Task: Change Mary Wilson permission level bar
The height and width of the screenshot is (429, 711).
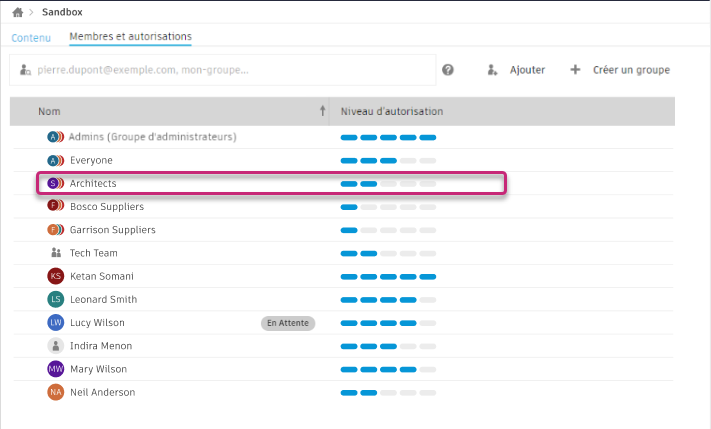Action: point(388,370)
